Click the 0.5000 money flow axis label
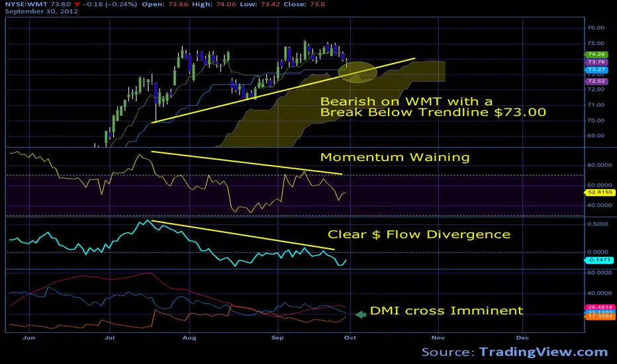The image size is (617, 364). click(598, 224)
